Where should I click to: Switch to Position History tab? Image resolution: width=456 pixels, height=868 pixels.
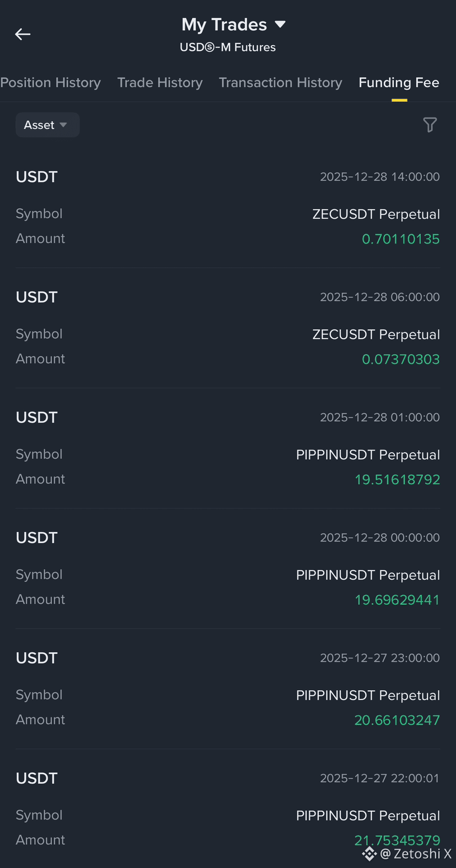(51, 83)
